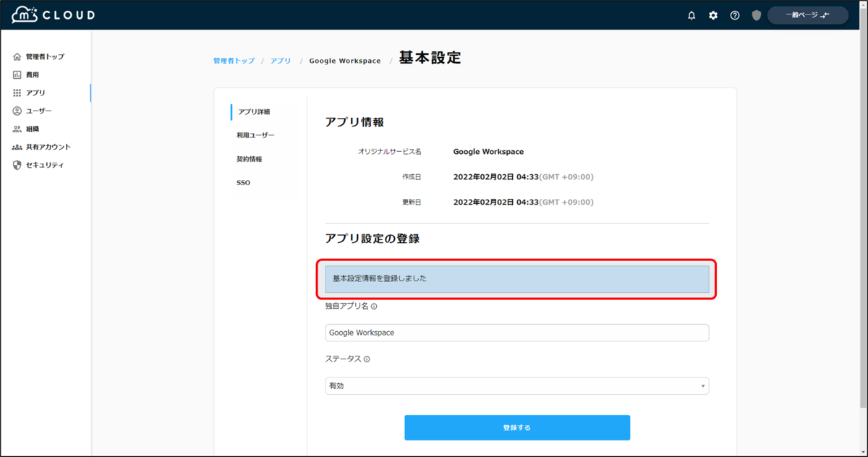
Task: Select the 契約情報 tab
Action: (250, 159)
